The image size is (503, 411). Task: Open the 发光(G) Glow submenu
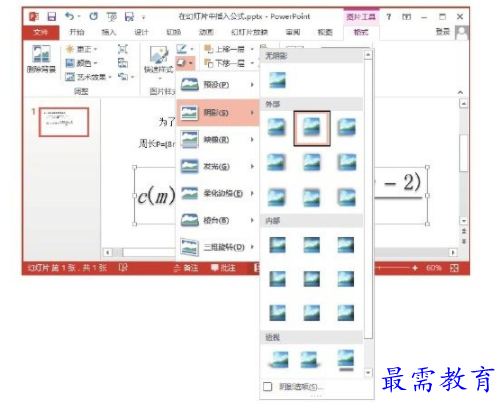pos(218,166)
